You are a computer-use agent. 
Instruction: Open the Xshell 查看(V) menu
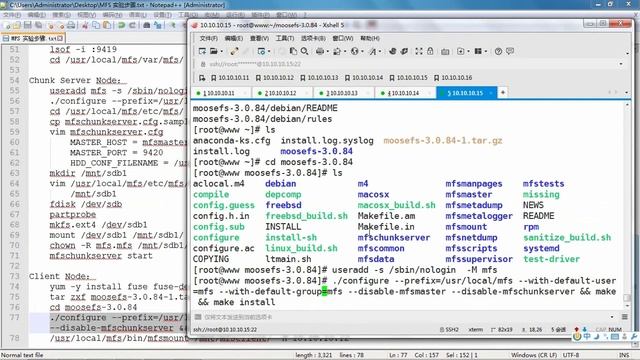(x=259, y=38)
